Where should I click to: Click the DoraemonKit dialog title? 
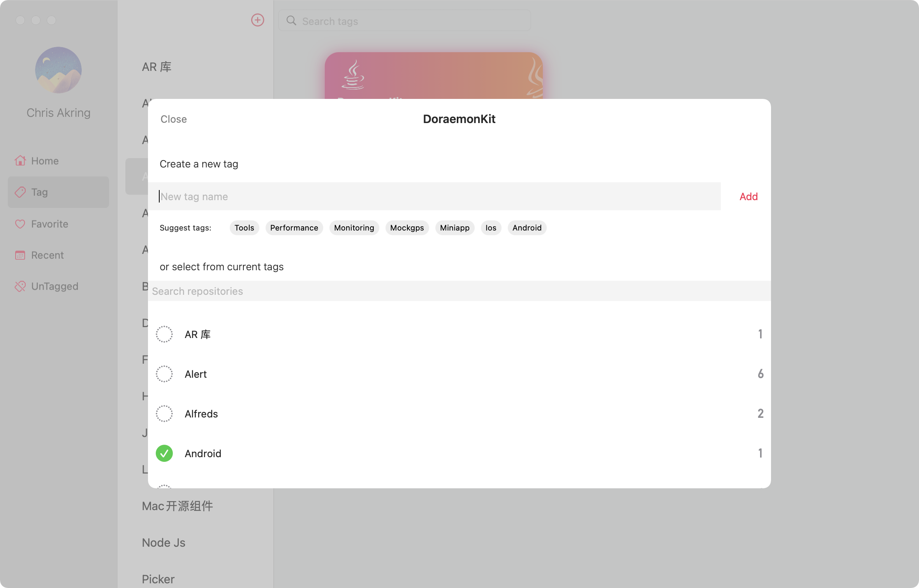click(x=459, y=119)
